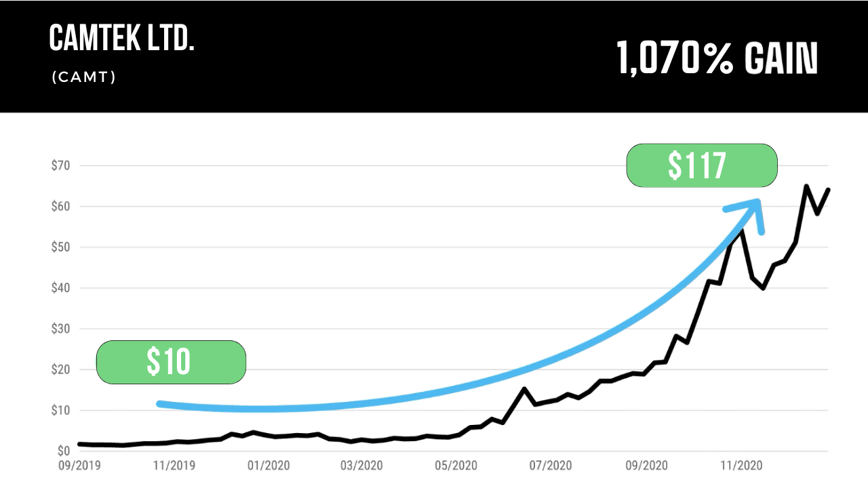Click the green $117 price badge
This screenshot has height=488, width=868.
point(701,165)
